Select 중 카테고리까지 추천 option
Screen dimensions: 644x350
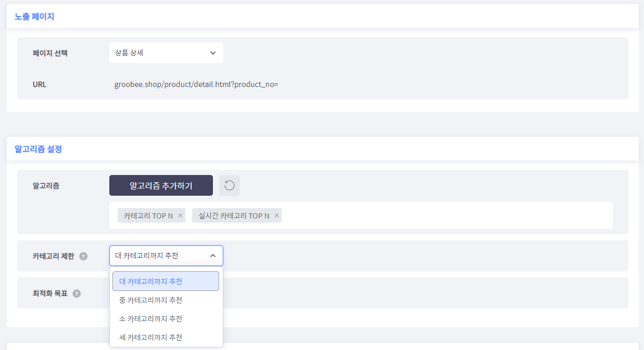click(166, 300)
